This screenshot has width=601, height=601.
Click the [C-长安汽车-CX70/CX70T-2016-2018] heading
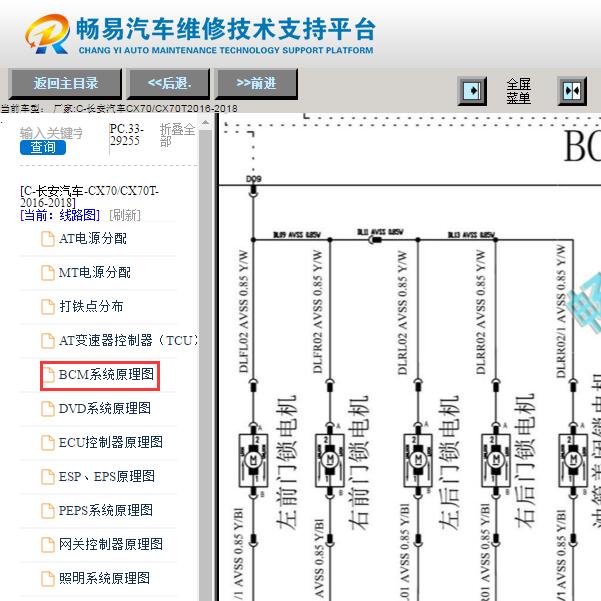point(89,197)
